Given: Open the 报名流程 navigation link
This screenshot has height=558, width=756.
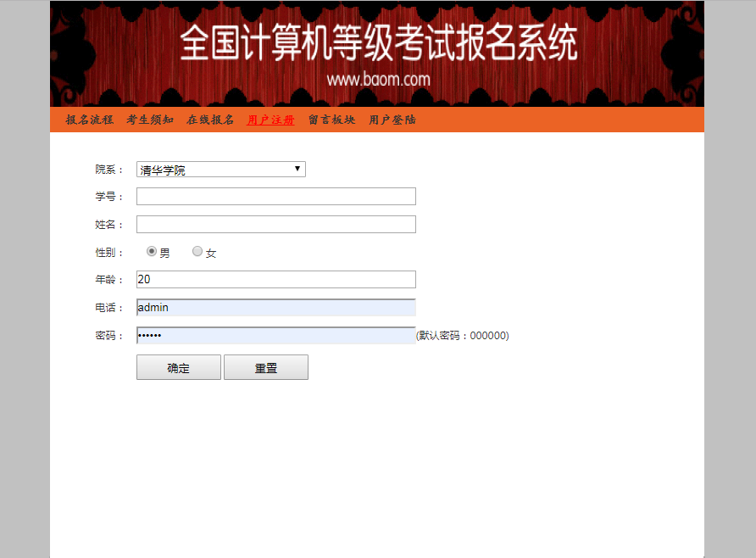Looking at the screenshot, I should (89, 120).
